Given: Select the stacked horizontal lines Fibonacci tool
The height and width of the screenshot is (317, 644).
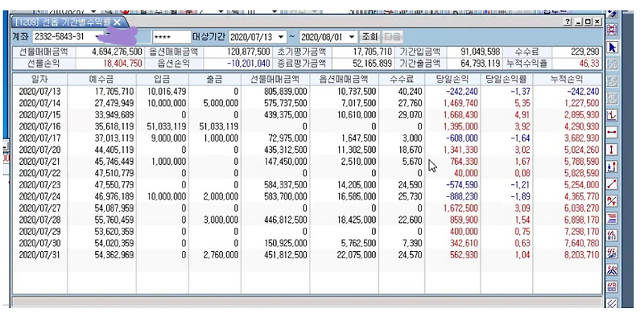Looking at the screenshot, I should click(x=613, y=218).
